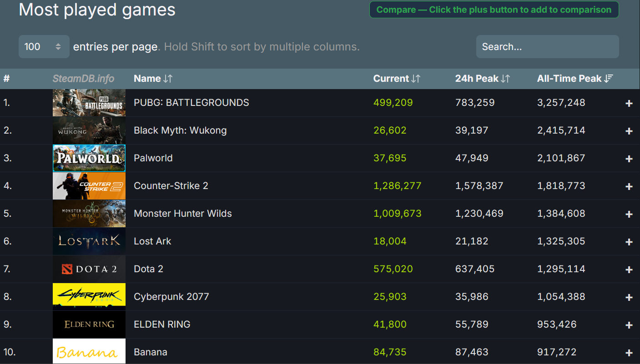The height and width of the screenshot is (364, 640).
Task: Click sort arrows on 24h Peak column
Action: pyautogui.click(x=505, y=78)
